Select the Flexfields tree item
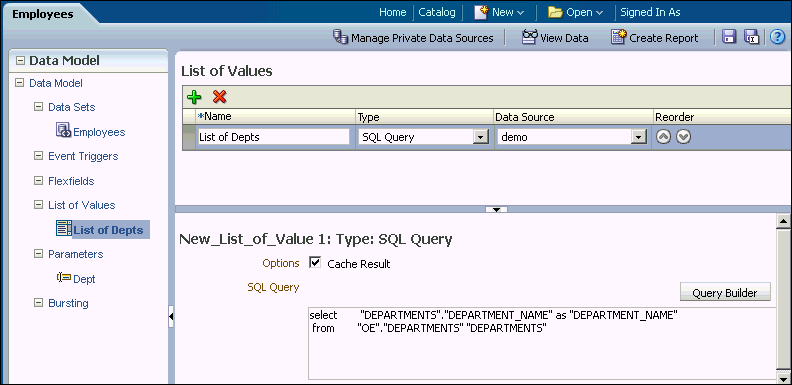 click(71, 181)
